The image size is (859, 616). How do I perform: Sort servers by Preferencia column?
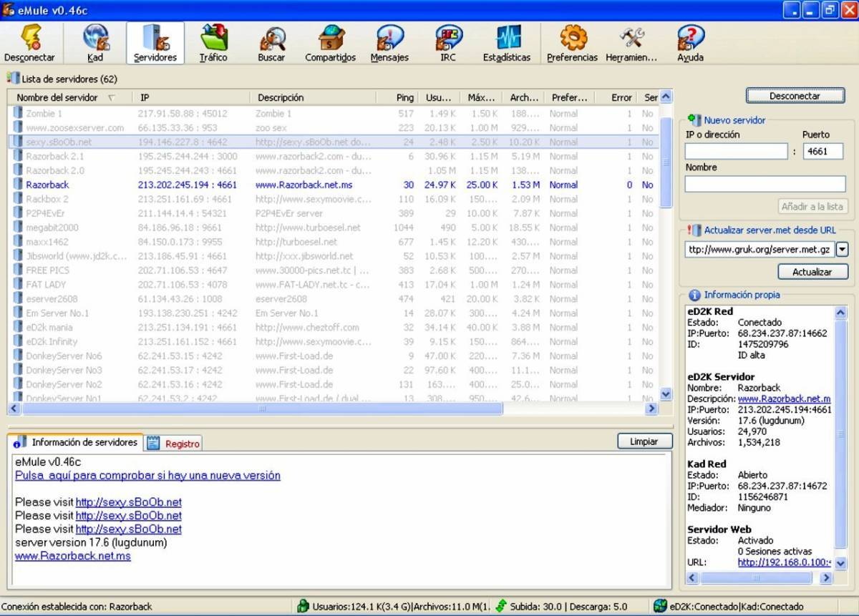(569, 97)
